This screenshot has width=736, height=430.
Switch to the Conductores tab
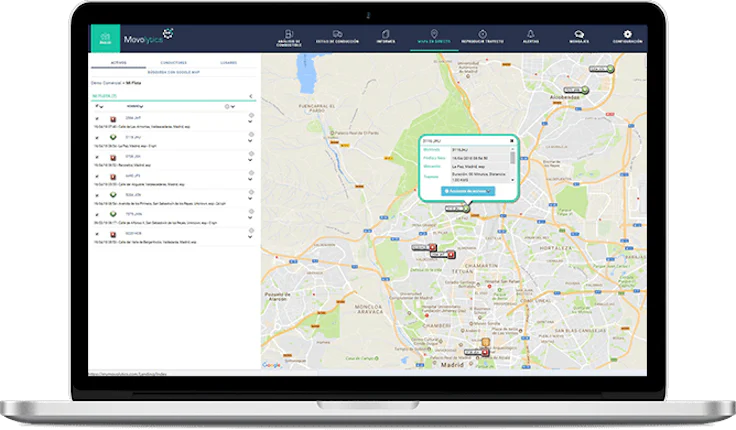[x=173, y=62]
